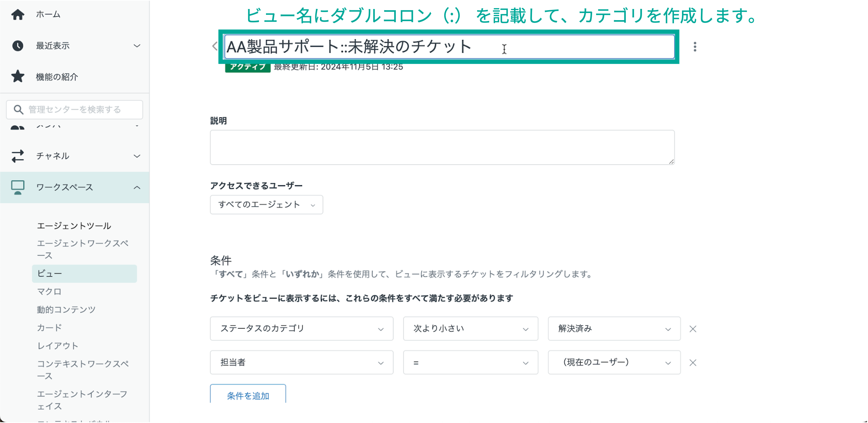Expand the 最近表示 section chevron
868x423 pixels.
click(137, 46)
